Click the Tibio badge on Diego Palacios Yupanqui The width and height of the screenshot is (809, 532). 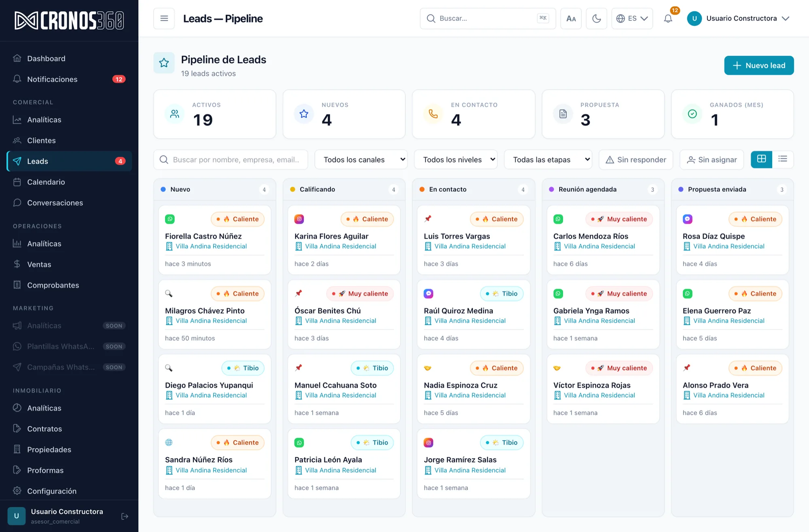point(243,368)
